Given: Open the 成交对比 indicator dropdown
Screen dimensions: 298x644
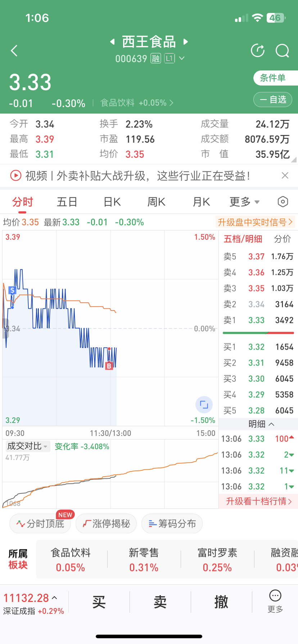Looking at the screenshot, I should [x=27, y=446].
